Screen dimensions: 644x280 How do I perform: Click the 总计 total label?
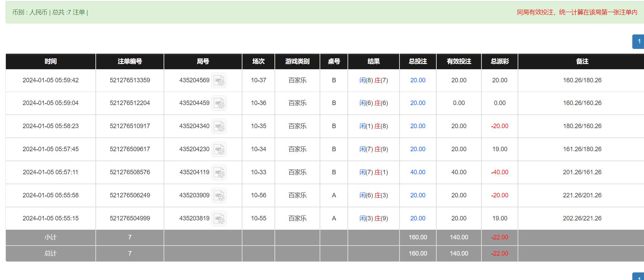tap(51, 253)
